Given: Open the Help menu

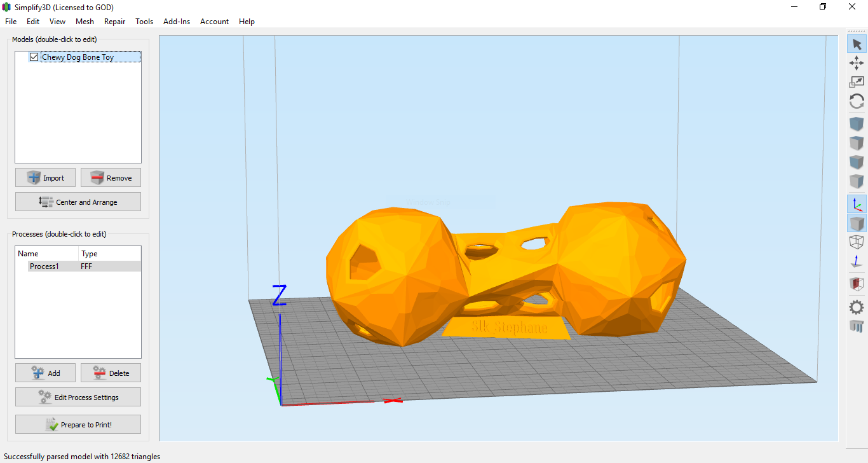Looking at the screenshot, I should [247, 22].
